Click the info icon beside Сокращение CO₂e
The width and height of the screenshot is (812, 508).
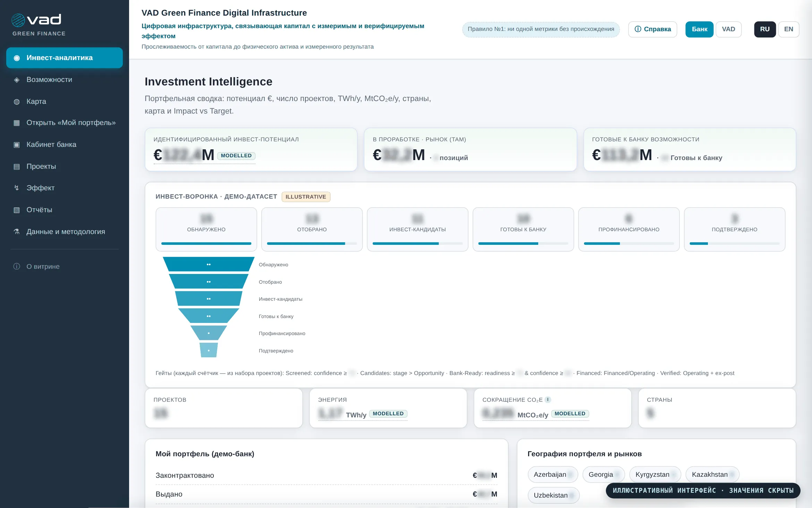(548, 400)
